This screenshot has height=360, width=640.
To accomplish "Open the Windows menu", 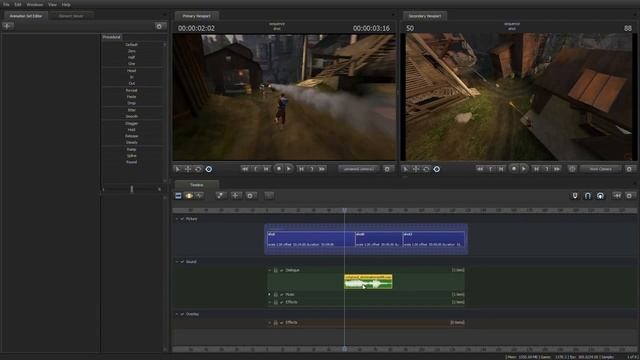I will tap(35, 4).
